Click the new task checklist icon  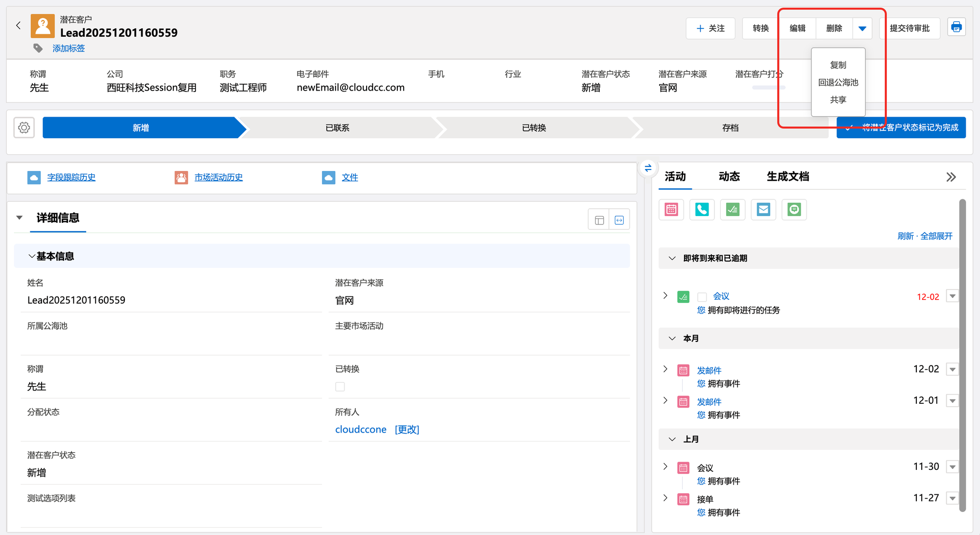click(x=733, y=210)
